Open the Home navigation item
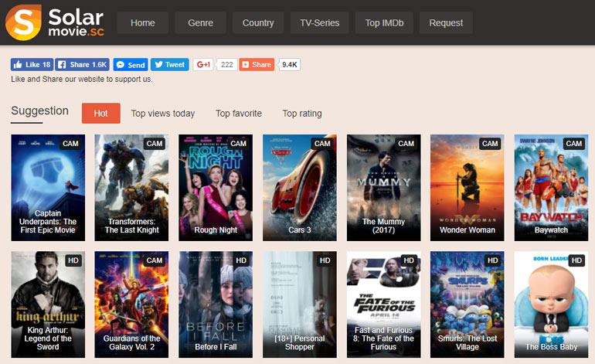The image size is (595, 364). pyautogui.click(x=143, y=23)
